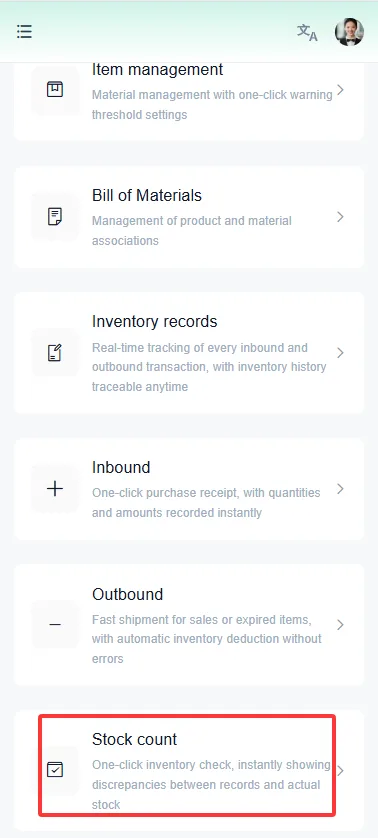Expand Item management via its chevron

(x=341, y=90)
